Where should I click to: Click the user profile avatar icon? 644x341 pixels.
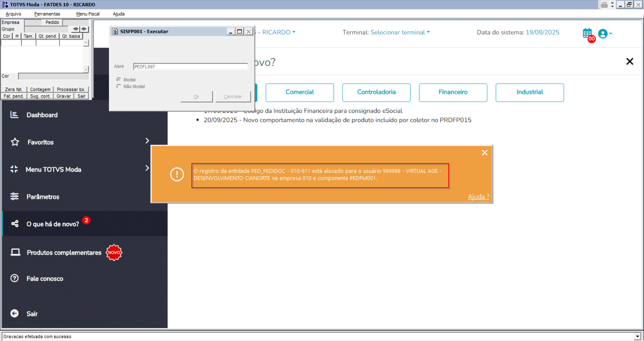click(x=603, y=34)
